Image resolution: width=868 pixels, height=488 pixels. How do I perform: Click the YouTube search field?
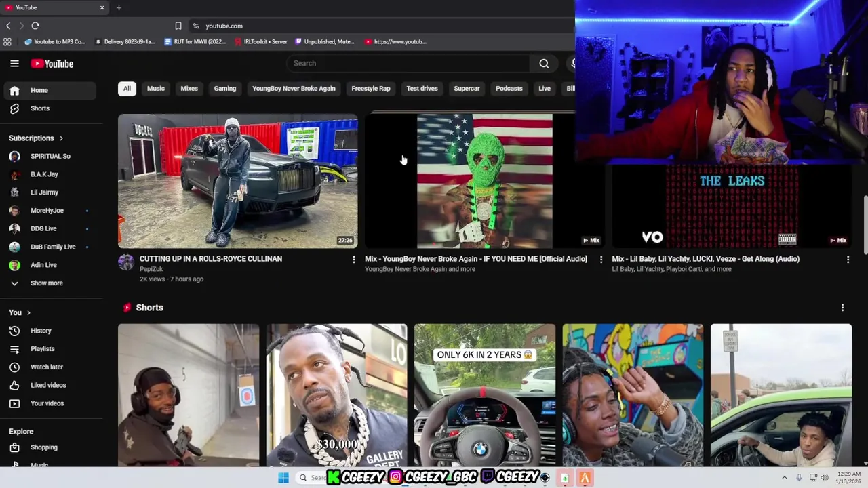(408, 64)
